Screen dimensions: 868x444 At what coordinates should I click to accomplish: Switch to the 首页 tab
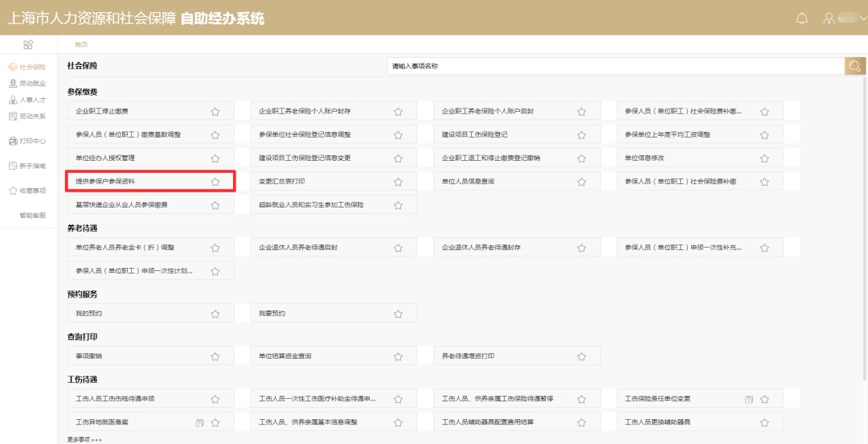pyautogui.click(x=81, y=45)
